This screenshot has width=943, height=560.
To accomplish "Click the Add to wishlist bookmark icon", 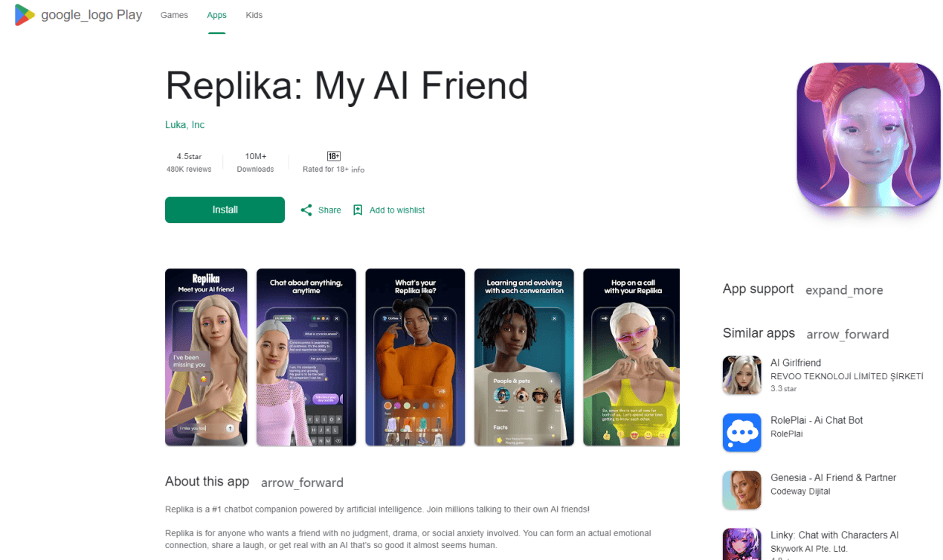I will pyautogui.click(x=358, y=210).
